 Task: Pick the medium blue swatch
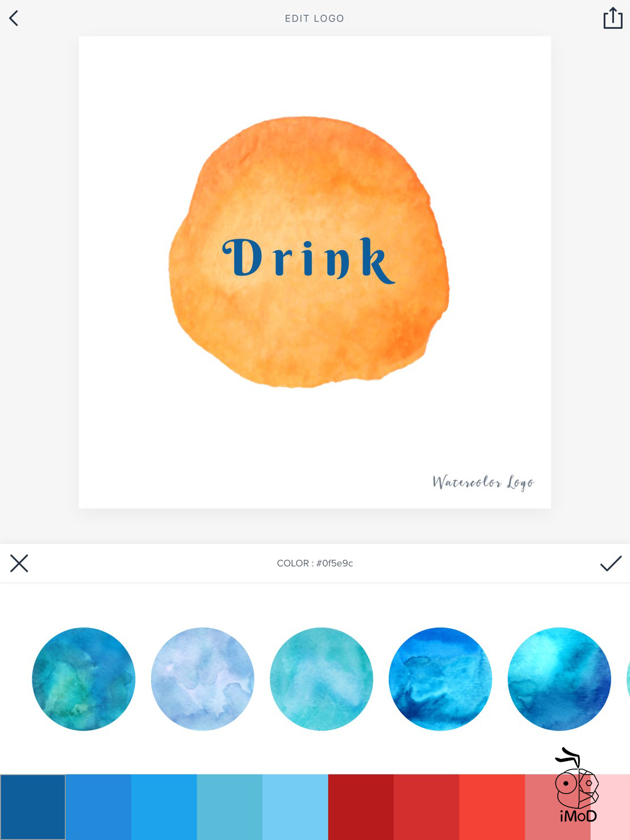click(x=98, y=806)
